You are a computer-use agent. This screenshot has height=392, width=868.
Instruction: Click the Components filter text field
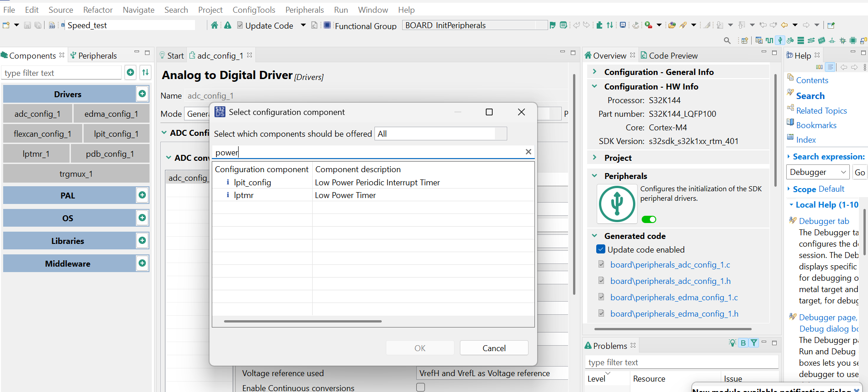point(62,73)
